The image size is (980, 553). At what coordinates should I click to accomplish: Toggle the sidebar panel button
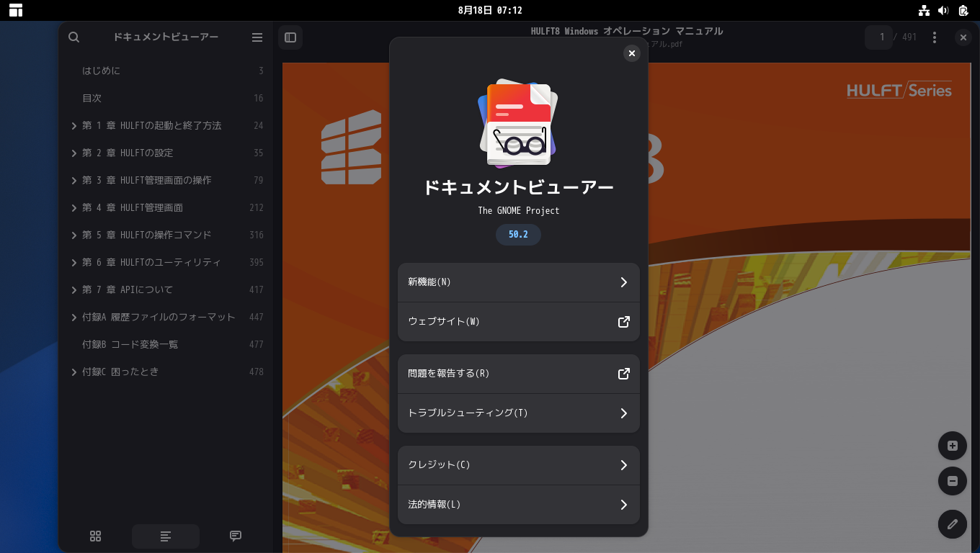click(x=290, y=37)
